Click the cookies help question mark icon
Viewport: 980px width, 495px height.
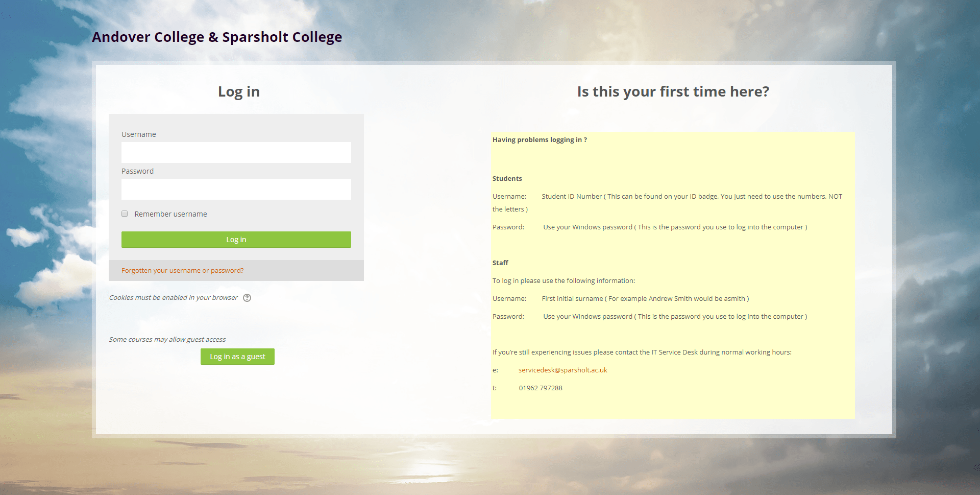[x=247, y=298]
